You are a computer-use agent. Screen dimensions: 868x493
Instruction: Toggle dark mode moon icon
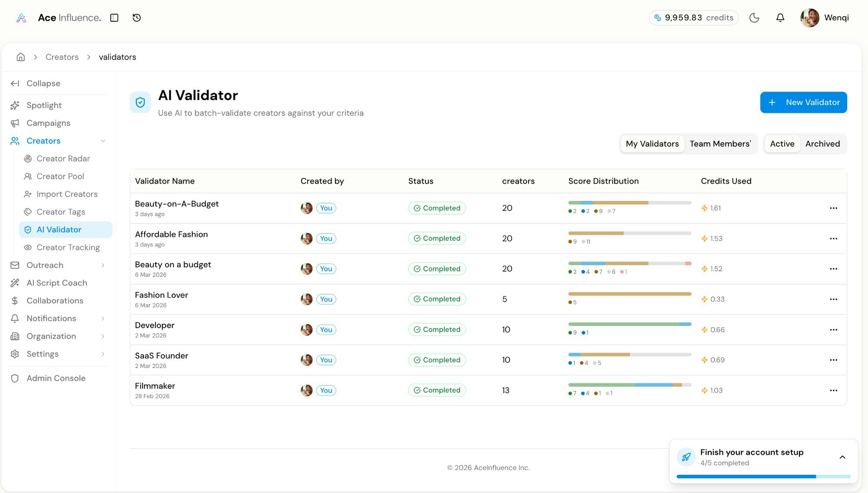click(754, 18)
